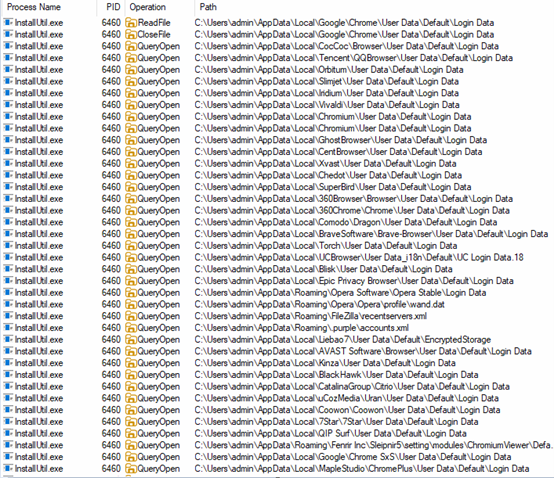Click the file icon next to ReadFile
Screen dimensions: 554x478
coord(131,23)
